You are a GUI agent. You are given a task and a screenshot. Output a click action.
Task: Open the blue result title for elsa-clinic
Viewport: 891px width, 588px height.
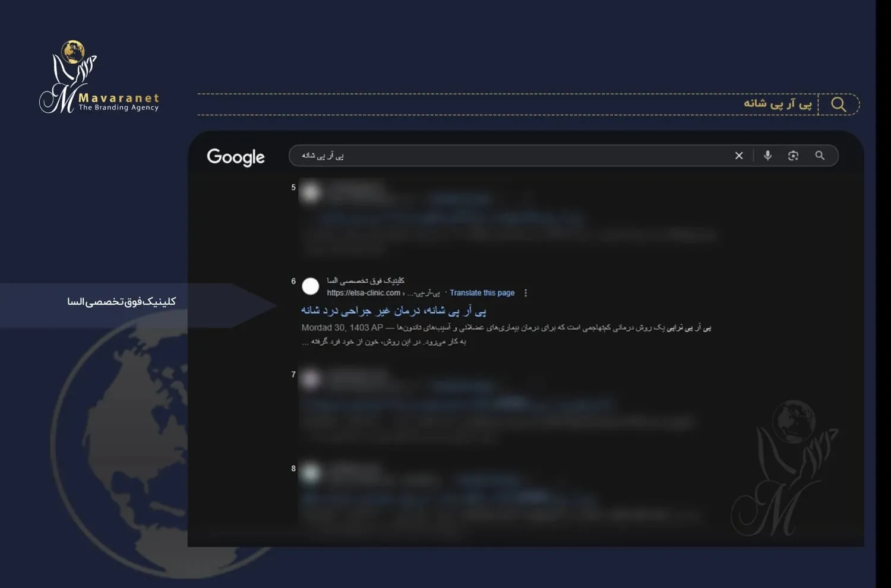click(x=393, y=311)
